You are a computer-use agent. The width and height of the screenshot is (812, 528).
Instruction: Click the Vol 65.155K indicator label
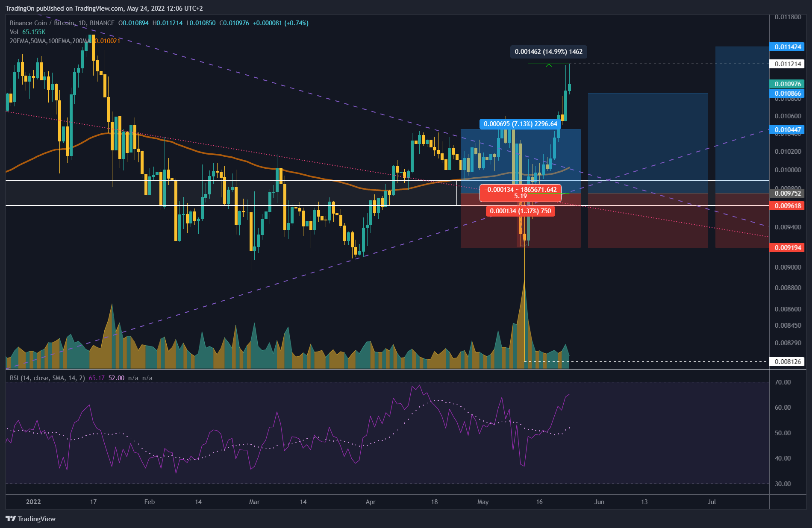(27, 32)
